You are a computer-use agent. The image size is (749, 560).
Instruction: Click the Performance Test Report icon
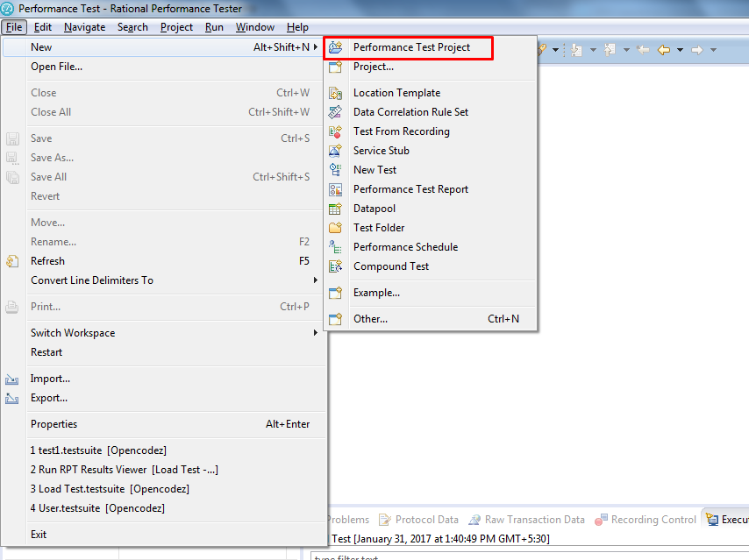click(x=335, y=189)
